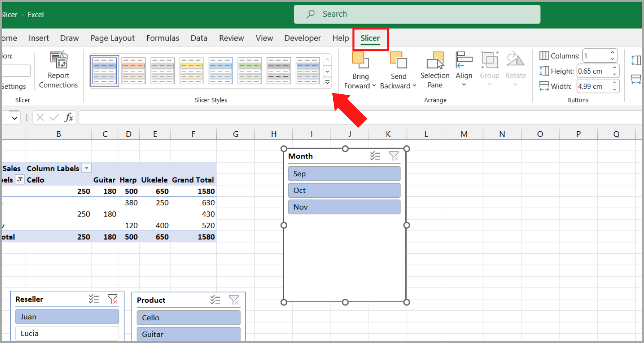Image resolution: width=644 pixels, height=343 pixels.
Task: Select Lucia in the Reseller slicer
Action: [x=67, y=333]
